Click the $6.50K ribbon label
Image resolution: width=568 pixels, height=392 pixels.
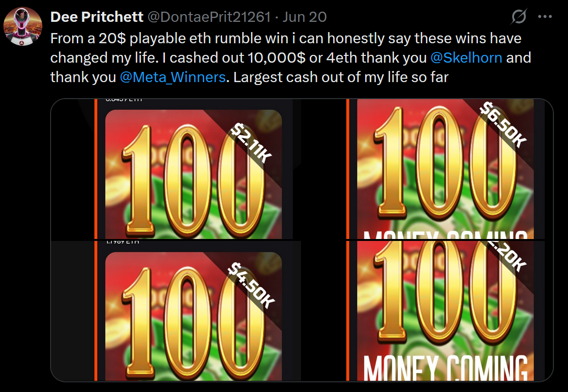(503, 125)
